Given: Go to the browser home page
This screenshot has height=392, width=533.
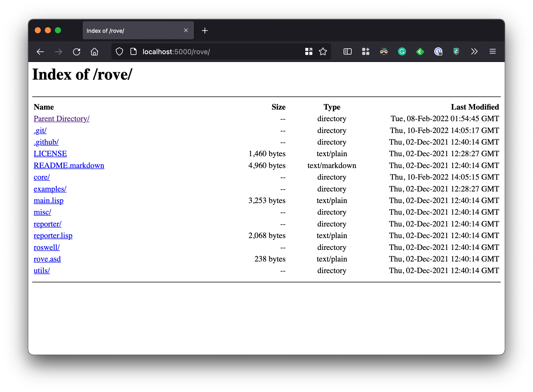Looking at the screenshot, I should pos(94,52).
